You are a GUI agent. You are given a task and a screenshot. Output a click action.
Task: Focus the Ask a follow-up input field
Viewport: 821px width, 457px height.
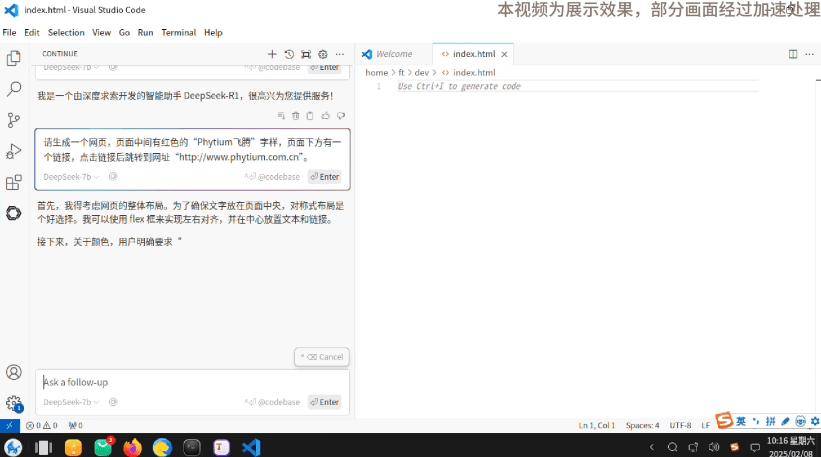click(x=192, y=382)
